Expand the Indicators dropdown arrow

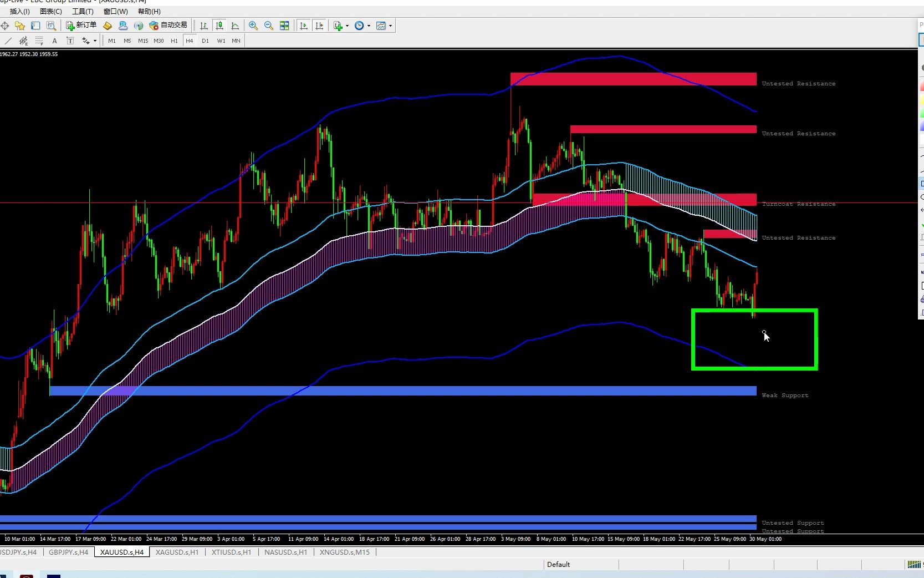(348, 26)
